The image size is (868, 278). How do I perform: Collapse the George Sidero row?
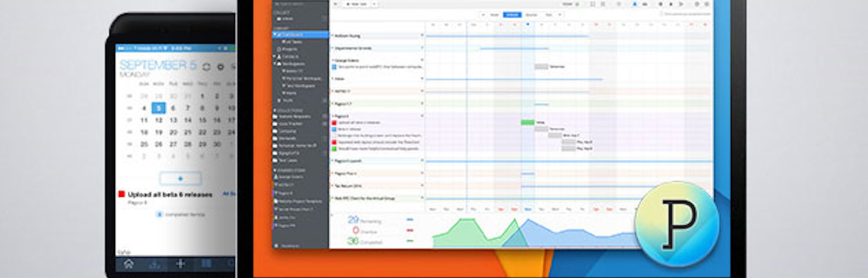click(x=332, y=60)
